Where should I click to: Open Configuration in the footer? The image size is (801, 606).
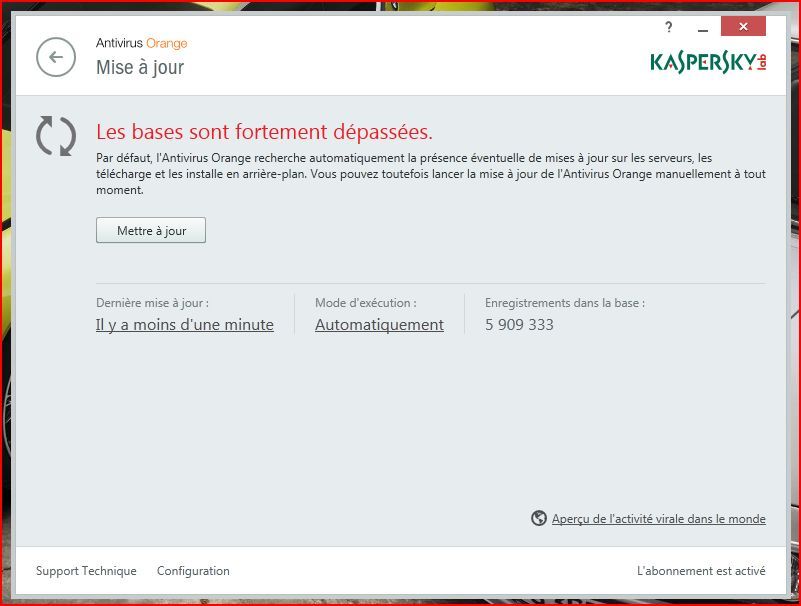[193, 571]
